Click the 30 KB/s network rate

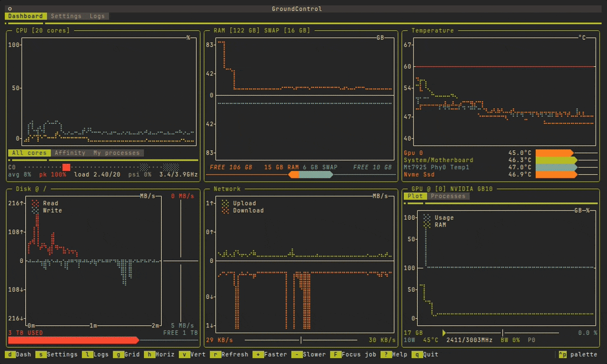pyautogui.click(x=382, y=340)
